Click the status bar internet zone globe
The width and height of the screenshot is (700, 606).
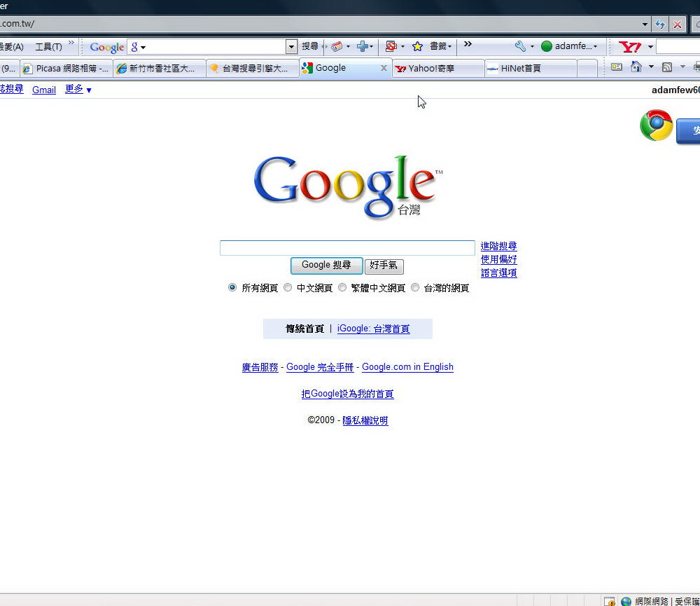point(626,601)
